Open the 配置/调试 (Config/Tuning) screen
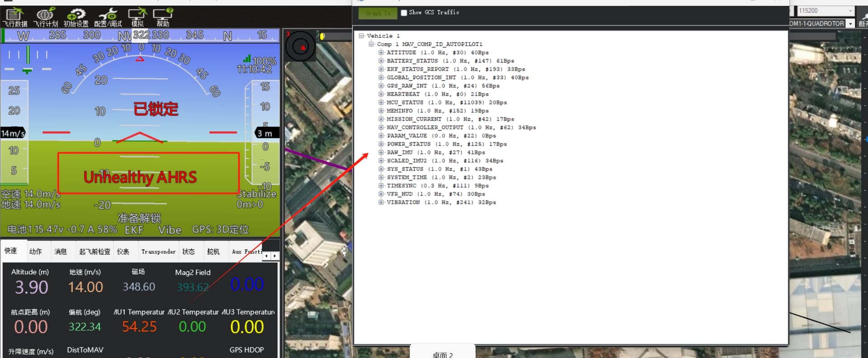 [108, 18]
